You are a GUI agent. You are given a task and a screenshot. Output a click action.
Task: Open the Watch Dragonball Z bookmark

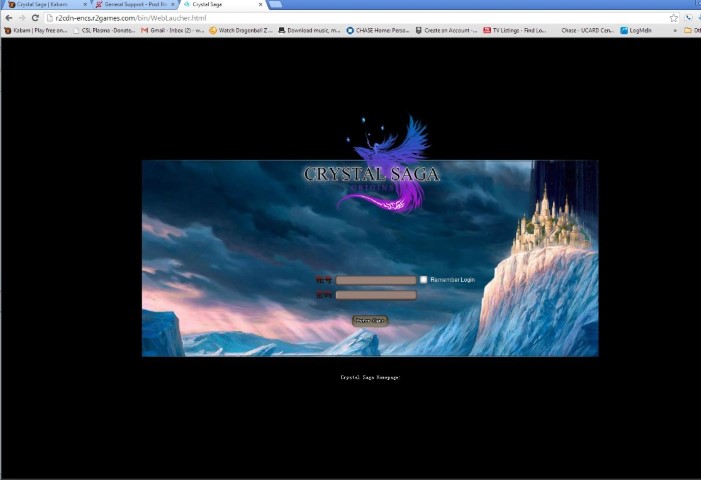tap(240, 30)
